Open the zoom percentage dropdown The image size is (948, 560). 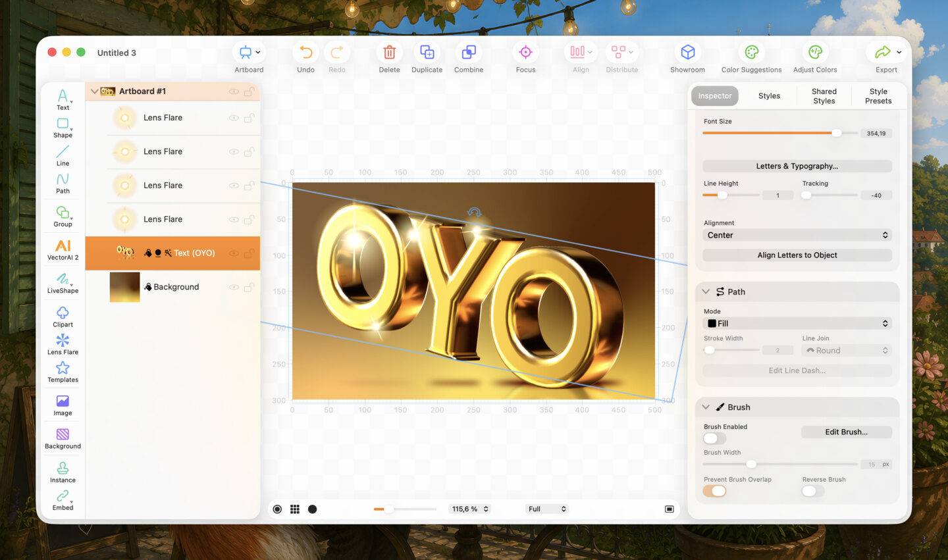pyautogui.click(x=470, y=509)
